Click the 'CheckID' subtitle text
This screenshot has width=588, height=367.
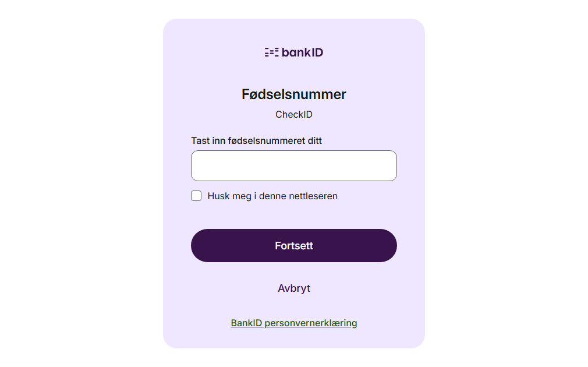[294, 114]
